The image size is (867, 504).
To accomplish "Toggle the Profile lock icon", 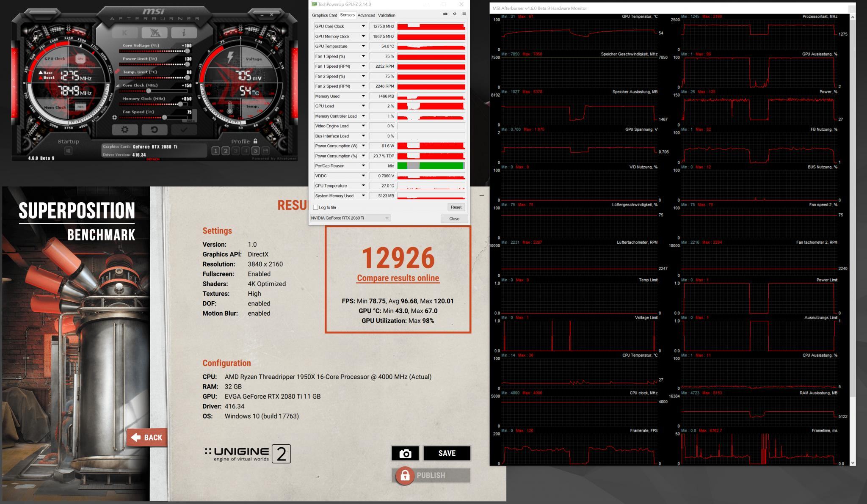I will [x=255, y=141].
